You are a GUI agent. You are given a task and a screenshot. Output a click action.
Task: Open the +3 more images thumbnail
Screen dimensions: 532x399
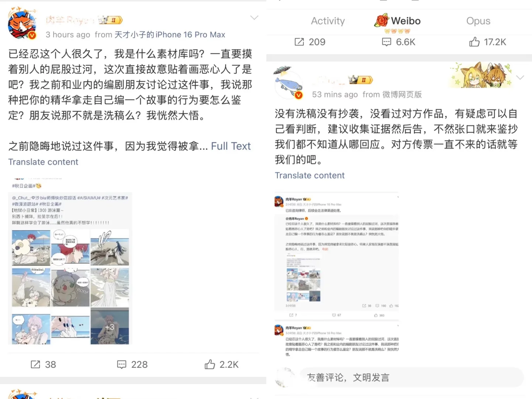[x=110, y=326]
